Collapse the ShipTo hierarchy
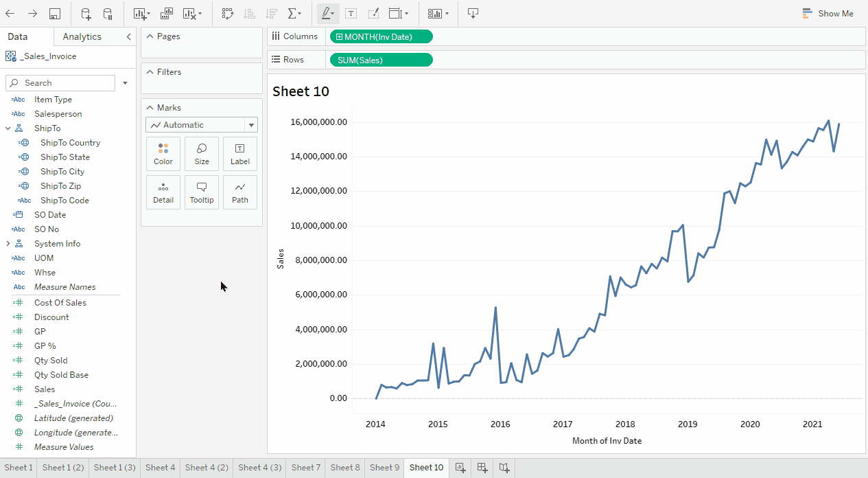The image size is (868, 478). coord(8,128)
